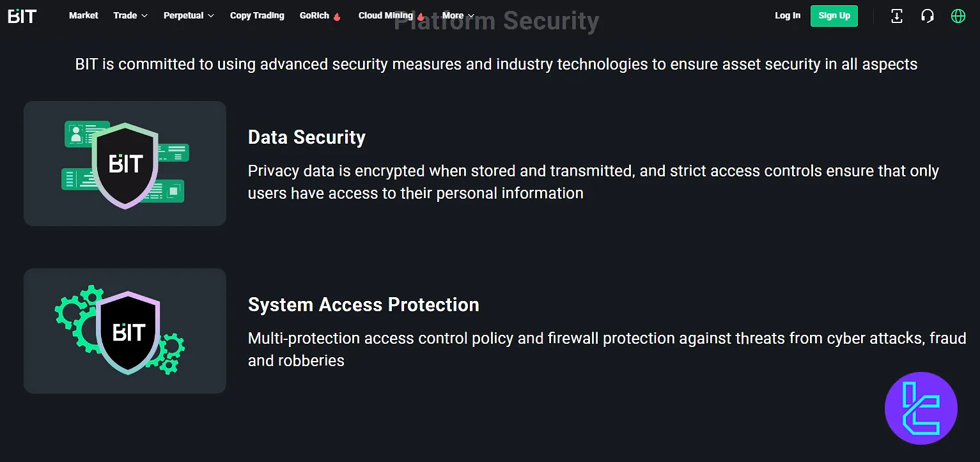Open the globe language selector
Screen dimensions: 980x462
(x=958, y=16)
